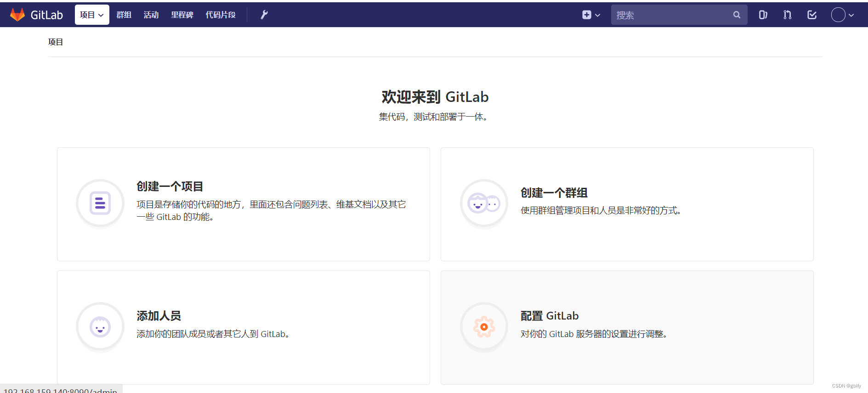Select 里程碑 in the navbar

[182, 15]
